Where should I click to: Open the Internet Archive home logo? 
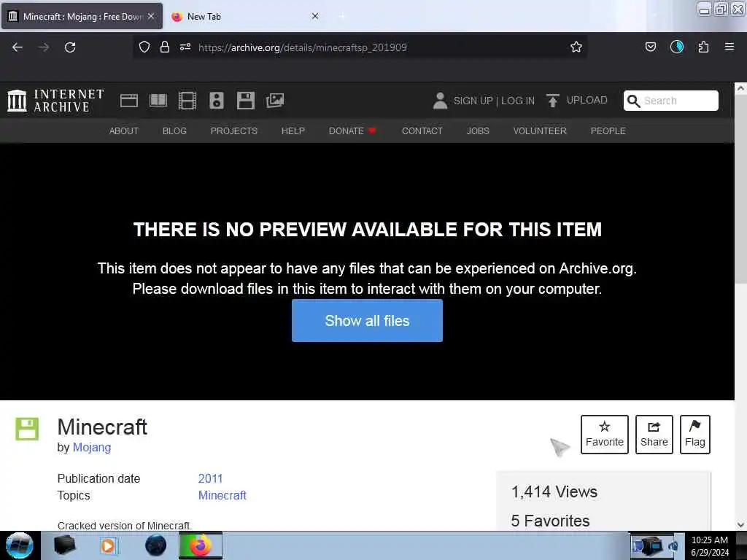click(x=55, y=101)
